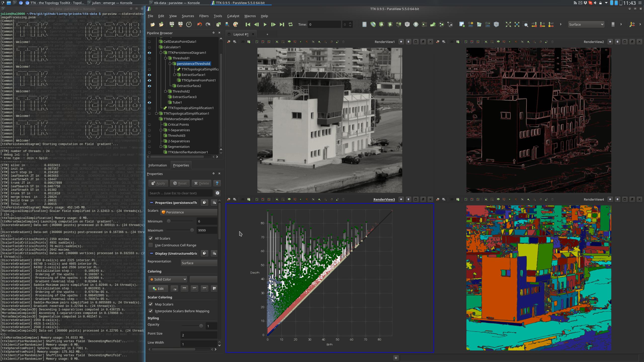Adjust the Opacity slider handle
Viewport: 644px width, 362px height.
[x=201, y=326]
